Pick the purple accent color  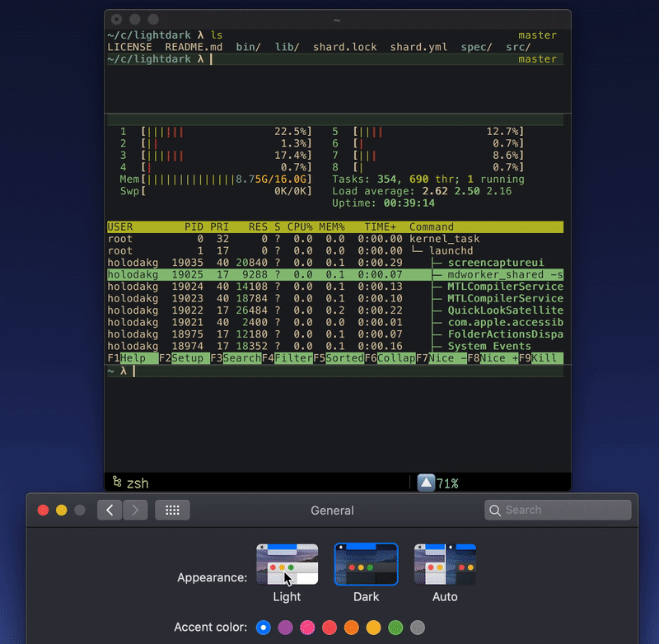[x=286, y=628]
